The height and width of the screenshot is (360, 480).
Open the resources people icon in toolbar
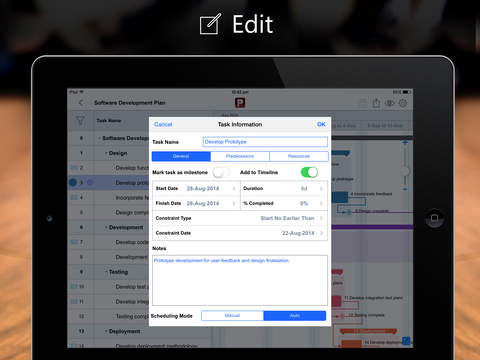point(389,103)
